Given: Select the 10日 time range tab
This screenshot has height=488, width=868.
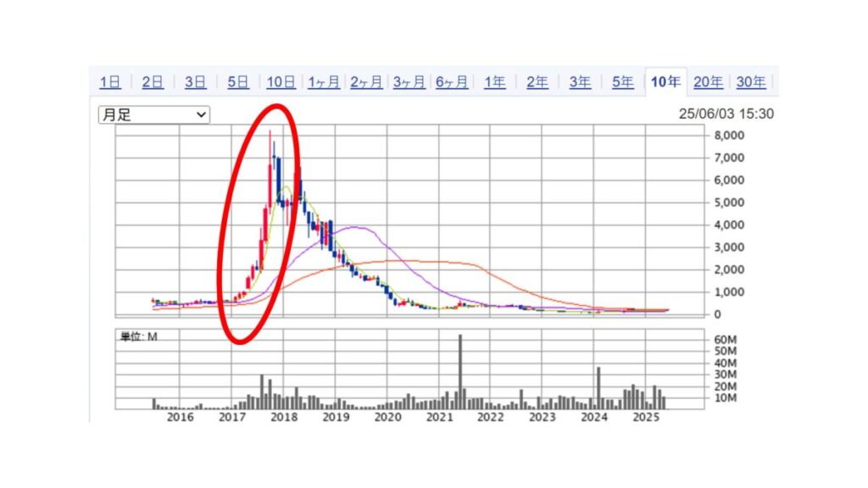Looking at the screenshot, I should pyautogui.click(x=281, y=82).
